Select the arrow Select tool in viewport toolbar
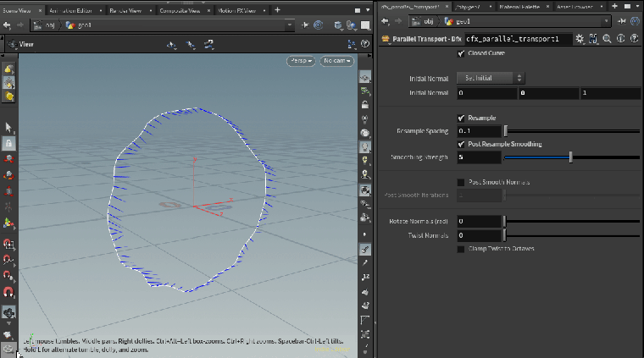This screenshot has height=358, width=644. pos(8,127)
